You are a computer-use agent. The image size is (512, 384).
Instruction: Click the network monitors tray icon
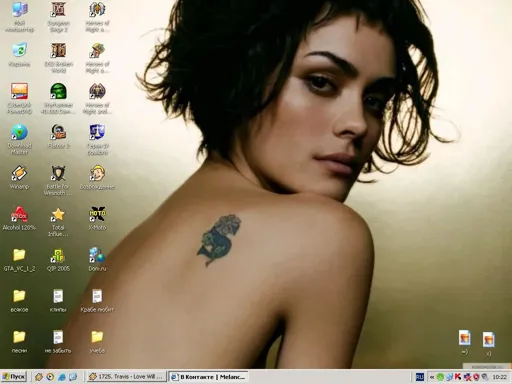(x=449, y=377)
